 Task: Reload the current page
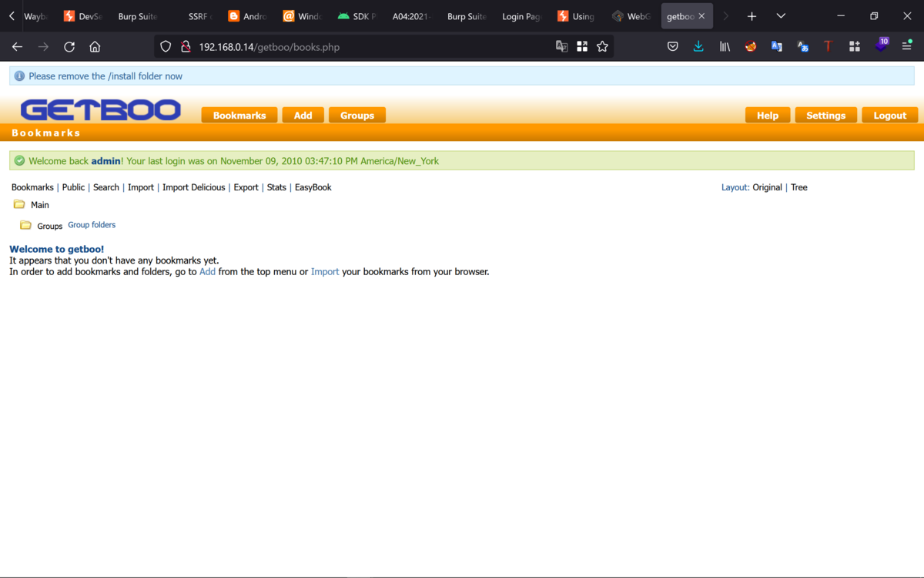[69, 46]
